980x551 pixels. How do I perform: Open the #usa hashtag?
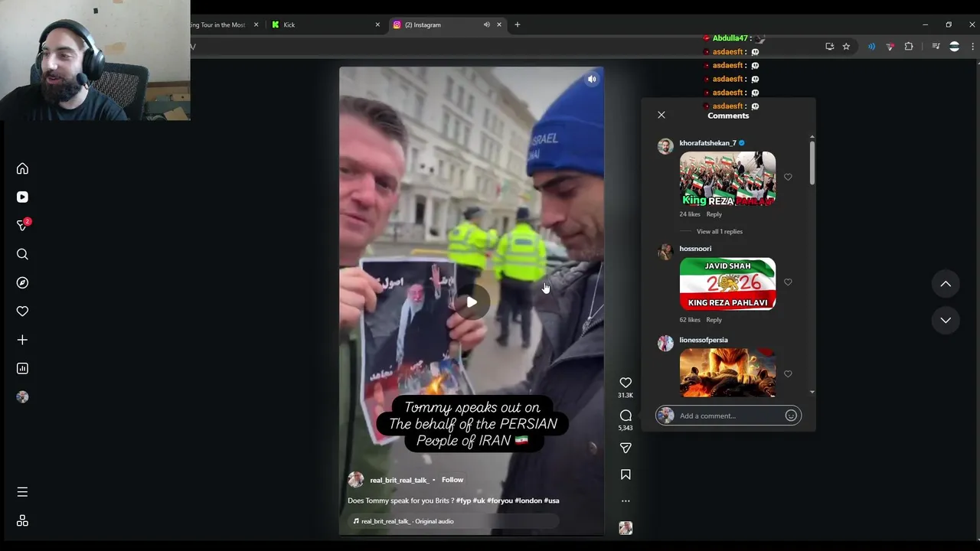551,500
